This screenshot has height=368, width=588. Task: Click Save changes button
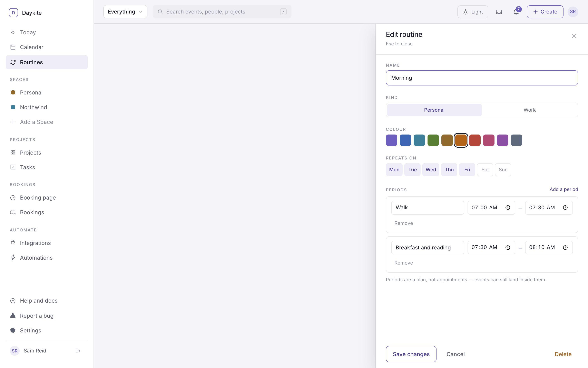[x=411, y=354]
